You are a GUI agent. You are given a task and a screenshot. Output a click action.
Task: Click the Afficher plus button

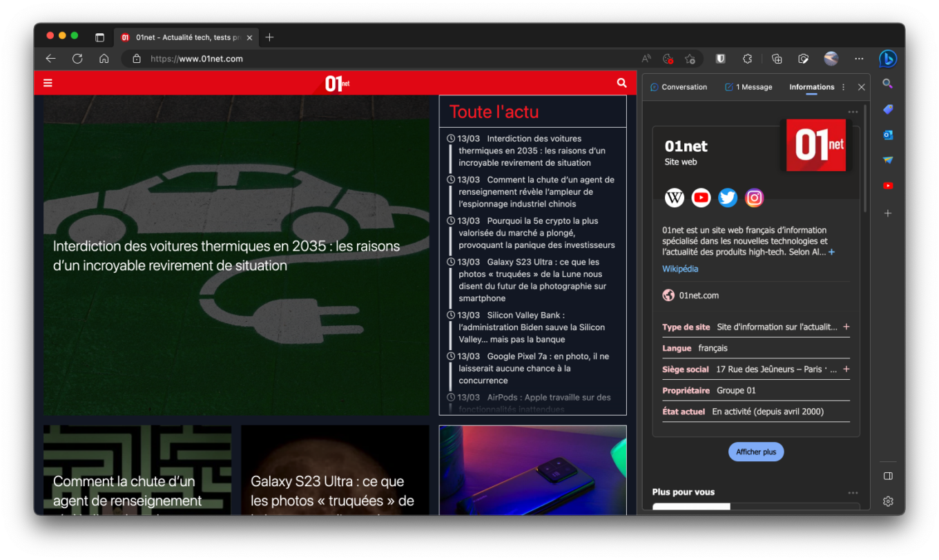point(756,452)
